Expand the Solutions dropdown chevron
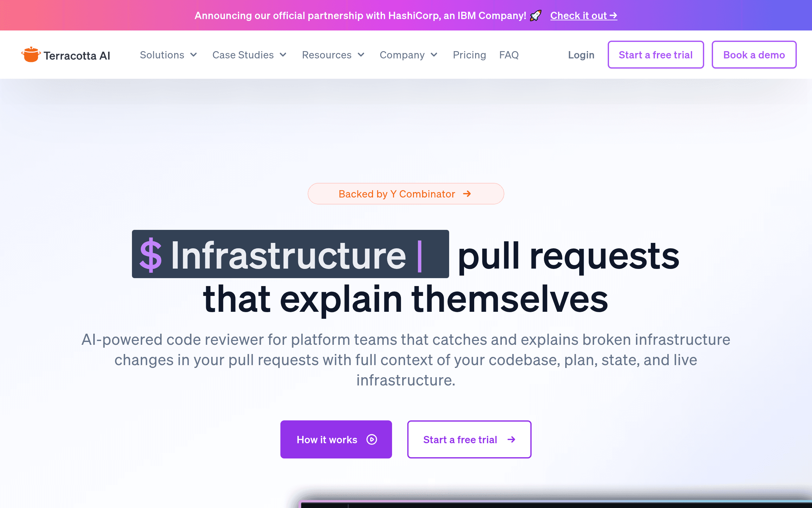Viewport: 812px width, 508px height. click(193, 55)
